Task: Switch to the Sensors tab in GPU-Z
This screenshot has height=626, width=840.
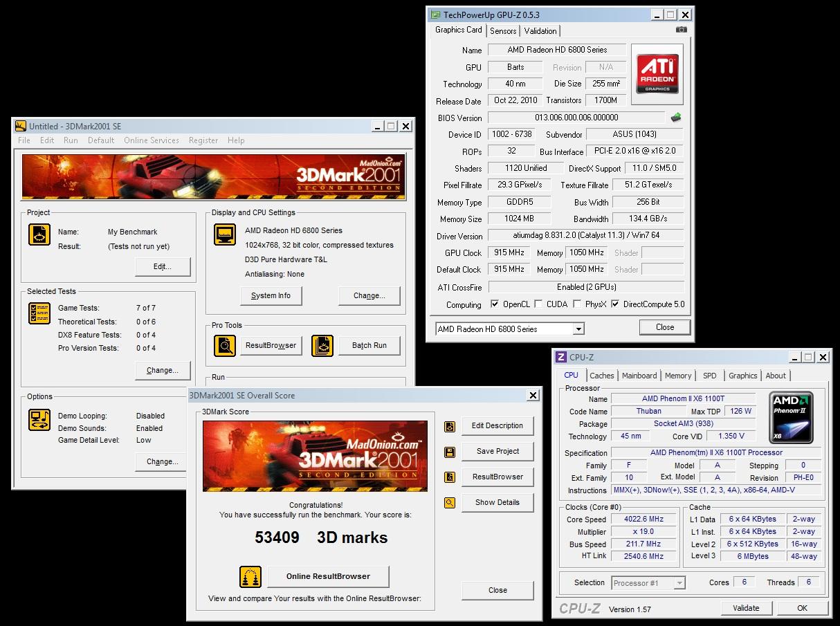Action: click(x=503, y=31)
